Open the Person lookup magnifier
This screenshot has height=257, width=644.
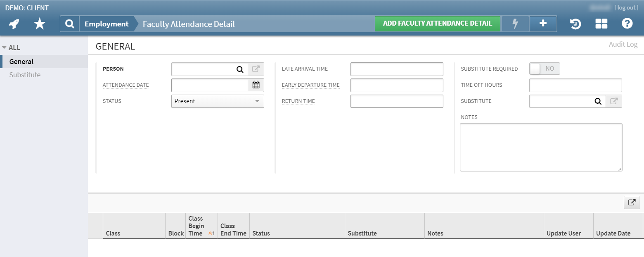click(x=240, y=69)
